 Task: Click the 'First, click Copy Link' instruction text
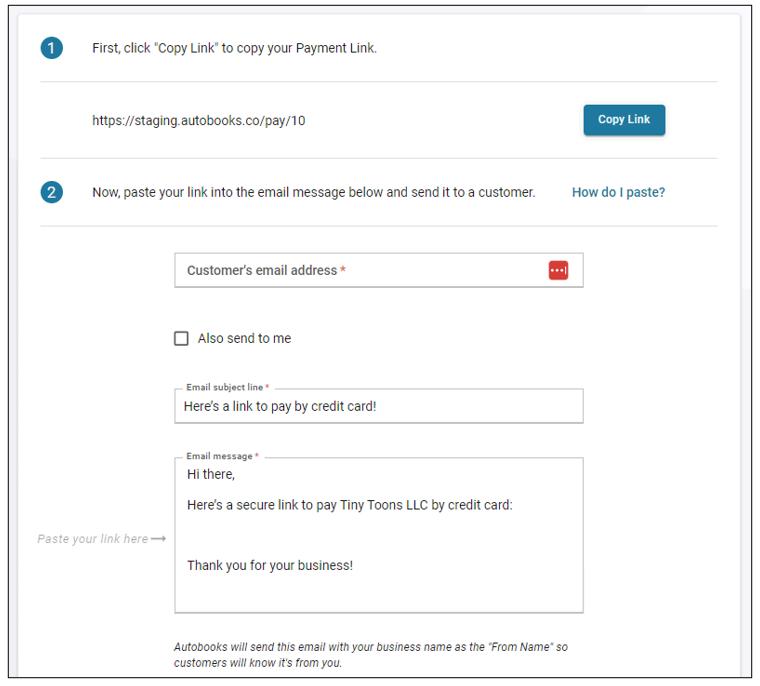234,48
